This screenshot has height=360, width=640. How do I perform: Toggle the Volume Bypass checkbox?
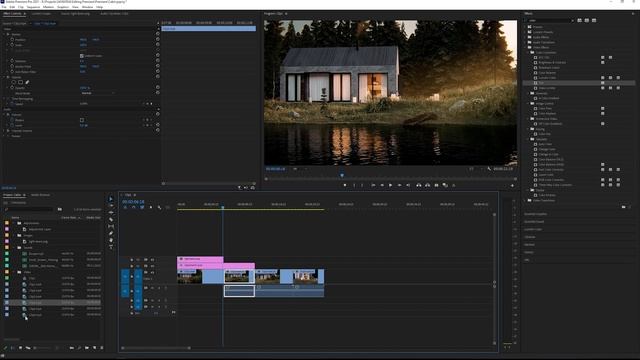[82, 120]
